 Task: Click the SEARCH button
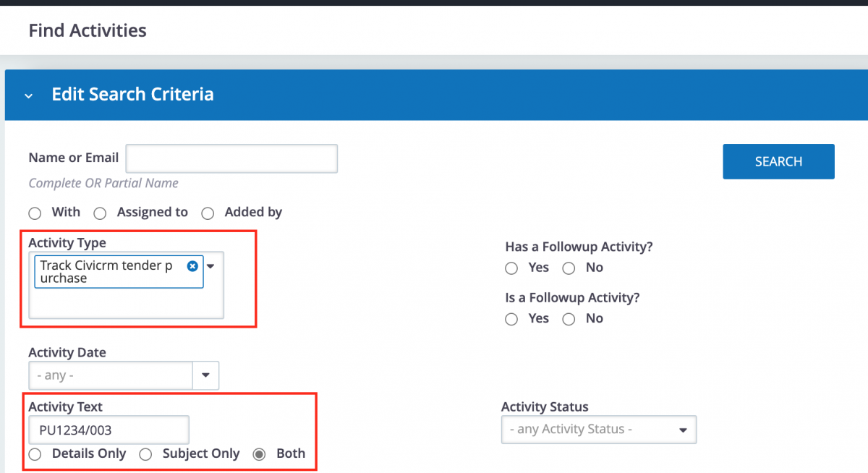pos(778,161)
